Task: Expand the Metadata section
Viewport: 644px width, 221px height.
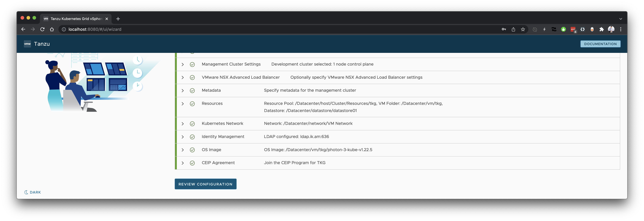Action: 183,91
